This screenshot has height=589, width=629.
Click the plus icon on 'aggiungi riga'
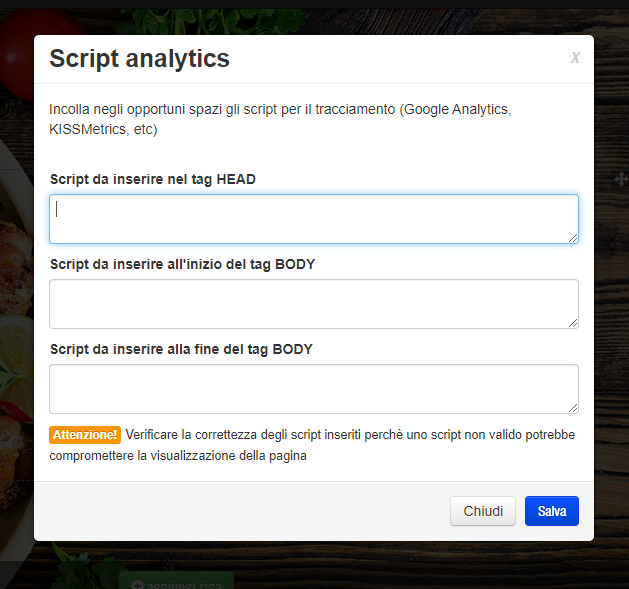(136, 583)
